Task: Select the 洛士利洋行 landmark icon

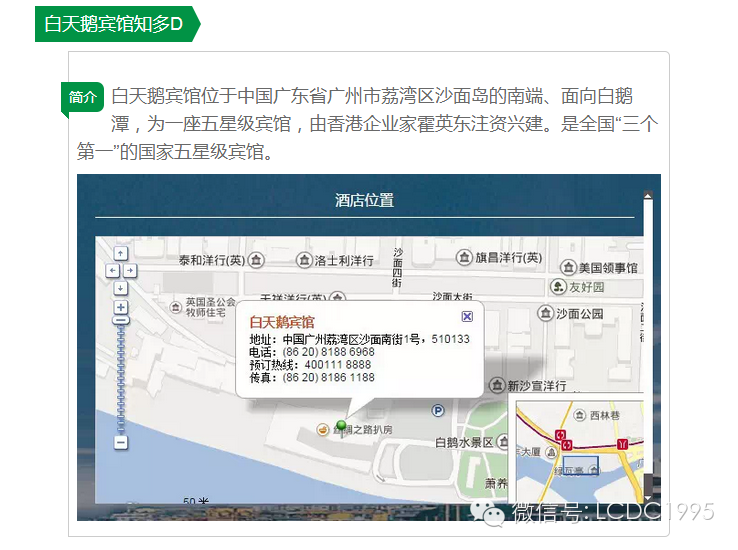Action: click(x=304, y=260)
